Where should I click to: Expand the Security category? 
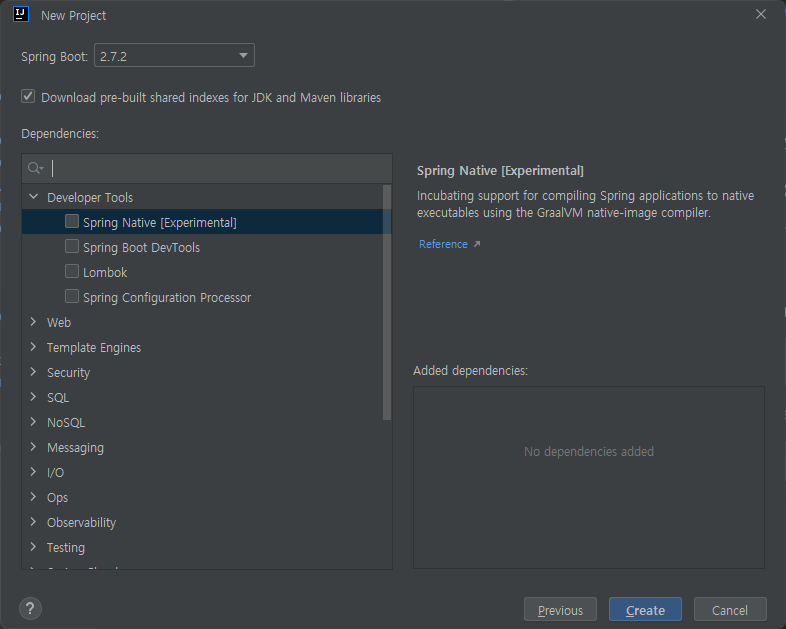tap(34, 372)
